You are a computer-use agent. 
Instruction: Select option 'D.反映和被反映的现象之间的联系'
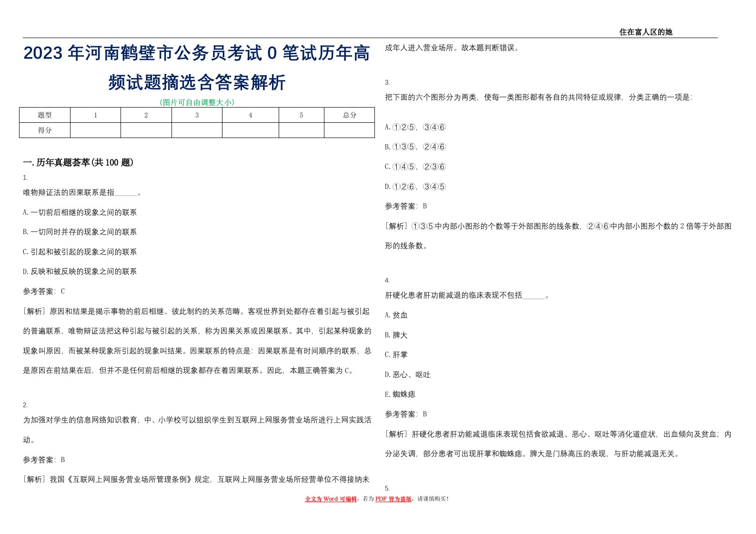click(80, 271)
